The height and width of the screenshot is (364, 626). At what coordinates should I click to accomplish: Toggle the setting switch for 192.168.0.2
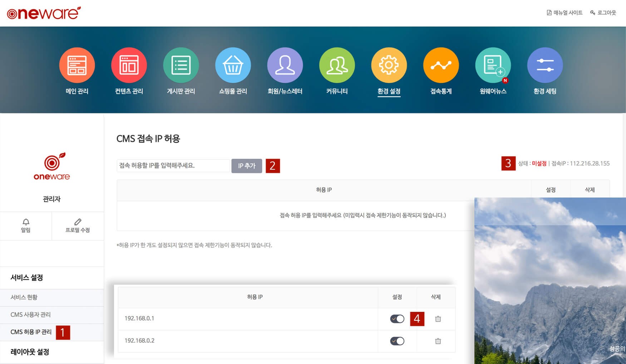pos(397,341)
